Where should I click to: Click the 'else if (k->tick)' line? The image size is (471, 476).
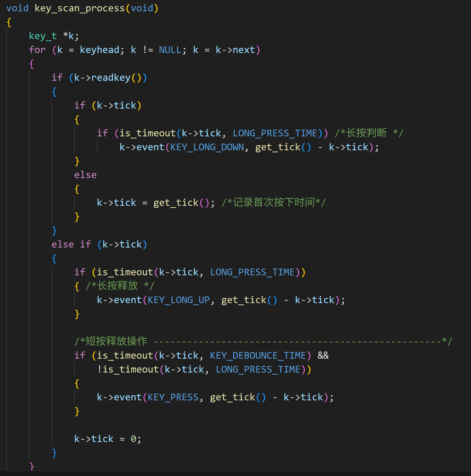pyautogui.click(x=99, y=244)
